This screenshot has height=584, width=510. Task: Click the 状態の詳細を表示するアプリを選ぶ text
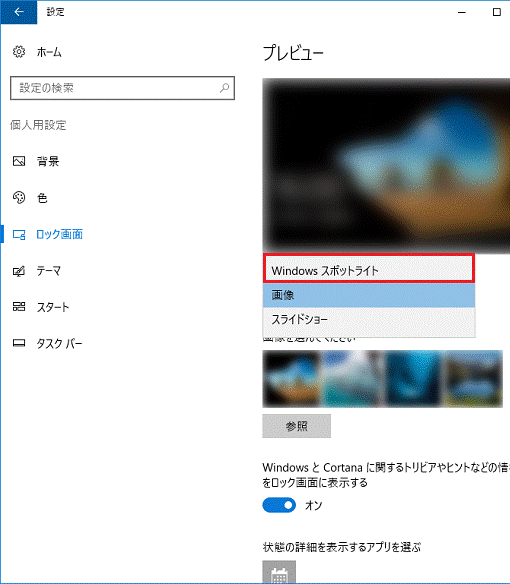pos(342,547)
